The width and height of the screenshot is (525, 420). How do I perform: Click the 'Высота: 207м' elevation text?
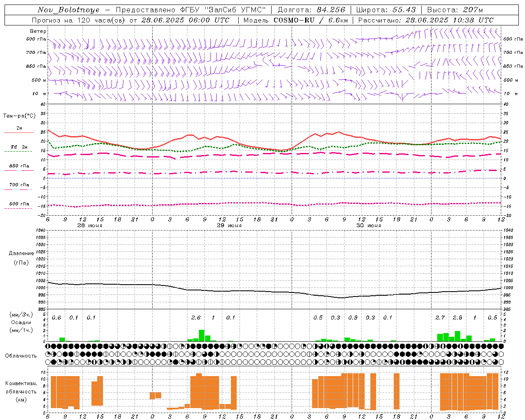coord(455,10)
